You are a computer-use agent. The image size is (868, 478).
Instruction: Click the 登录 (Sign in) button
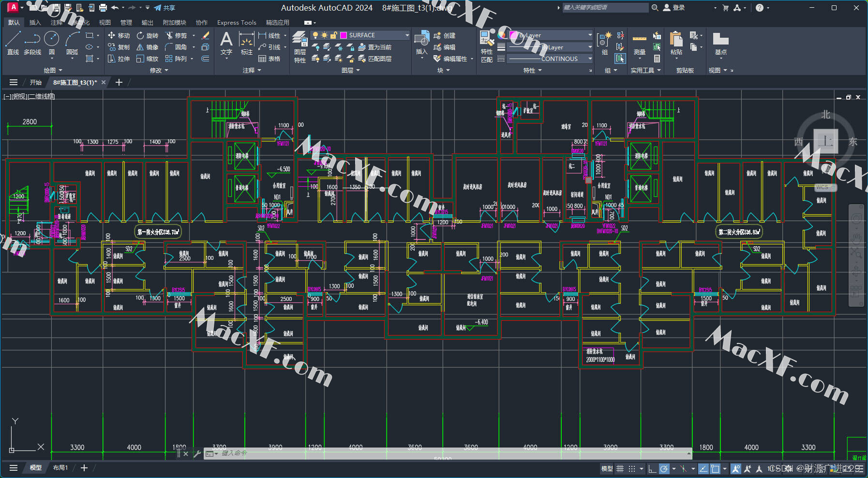pos(674,8)
